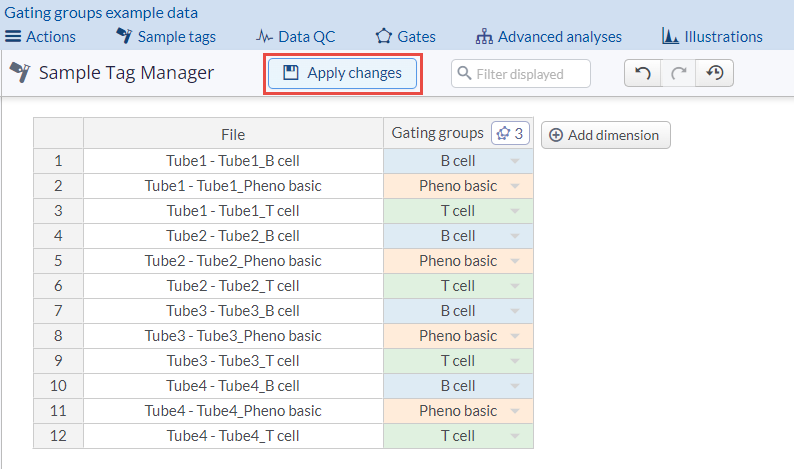Image resolution: width=794 pixels, height=469 pixels.
Task: Click the Apply changes button
Action: coord(343,73)
